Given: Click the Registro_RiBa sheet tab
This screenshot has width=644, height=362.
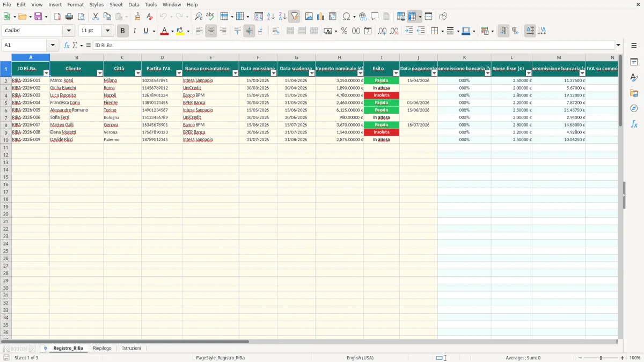Looking at the screenshot, I should point(68,348).
